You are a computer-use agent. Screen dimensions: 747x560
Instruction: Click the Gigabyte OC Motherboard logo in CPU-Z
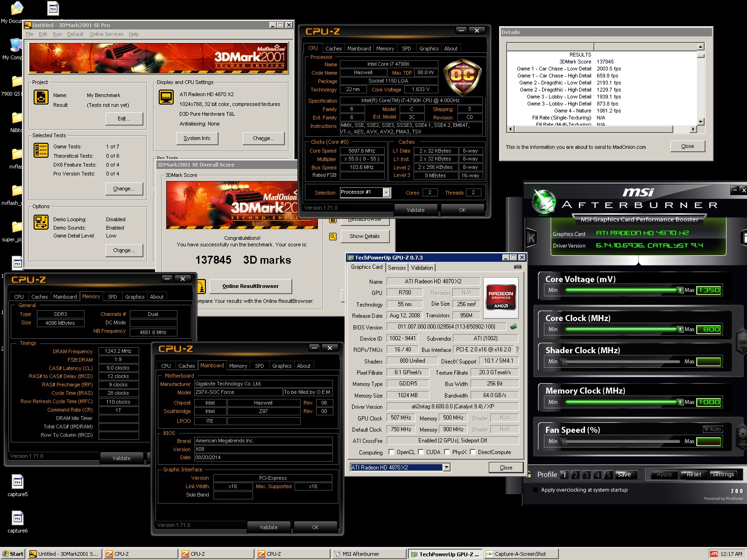(462, 78)
